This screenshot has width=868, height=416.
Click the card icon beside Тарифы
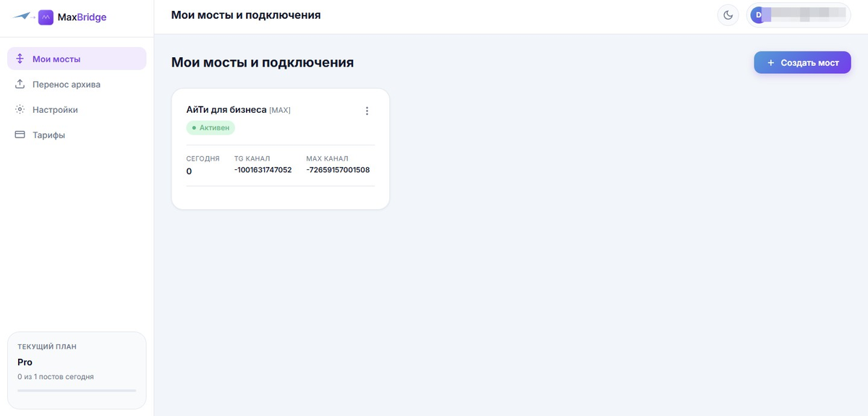pyautogui.click(x=20, y=135)
